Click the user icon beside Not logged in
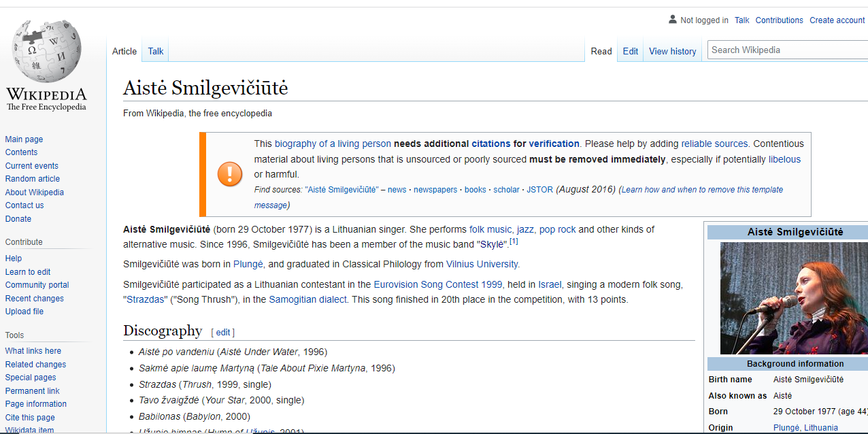The width and height of the screenshot is (868, 434). tap(672, 20)
